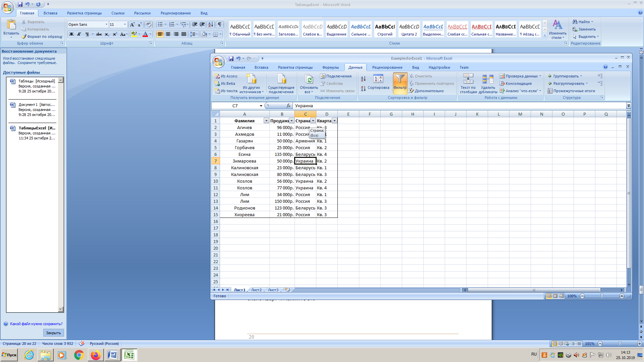Toggle Justify alignment in Word
644x362 pixels.
184,35
